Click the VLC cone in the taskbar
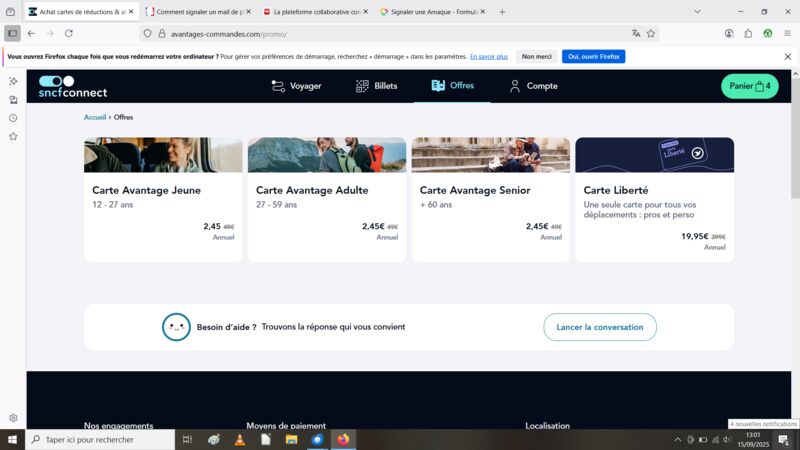The width and height of the screenshot is (800, 450). click(240, 439)
